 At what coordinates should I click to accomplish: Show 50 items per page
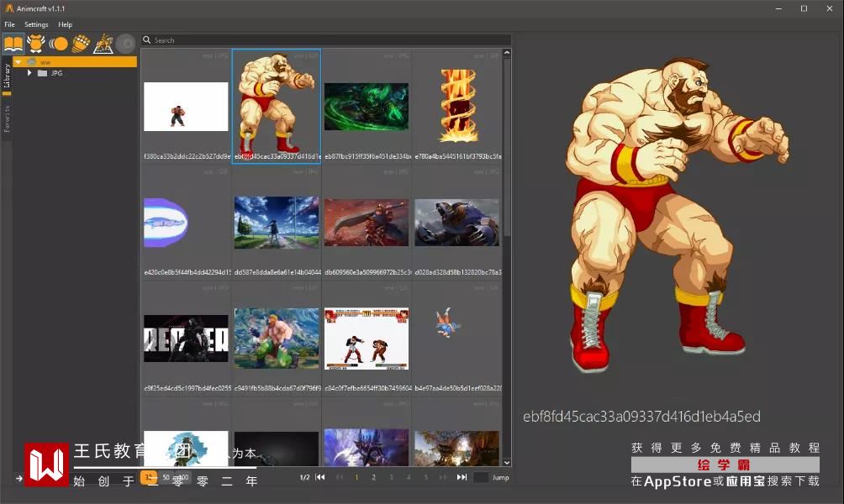coord(166,477)
